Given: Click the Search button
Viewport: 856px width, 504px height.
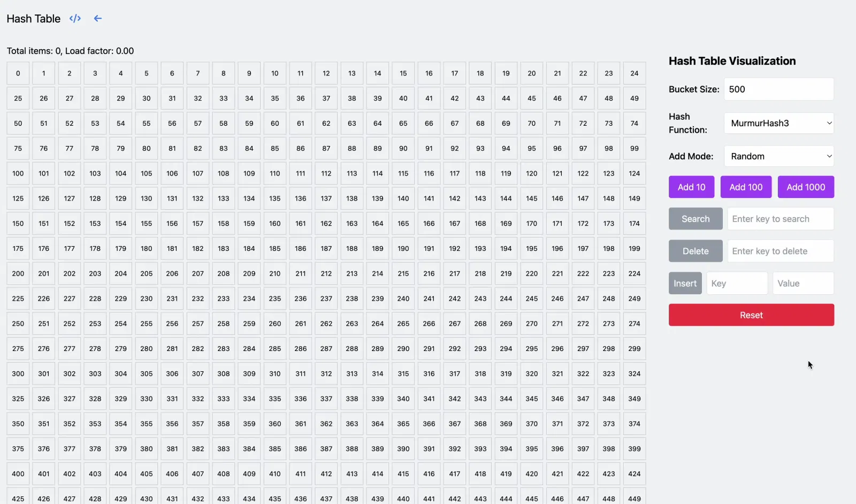Looking at the screenshot, I should click(x=695, y=219).
